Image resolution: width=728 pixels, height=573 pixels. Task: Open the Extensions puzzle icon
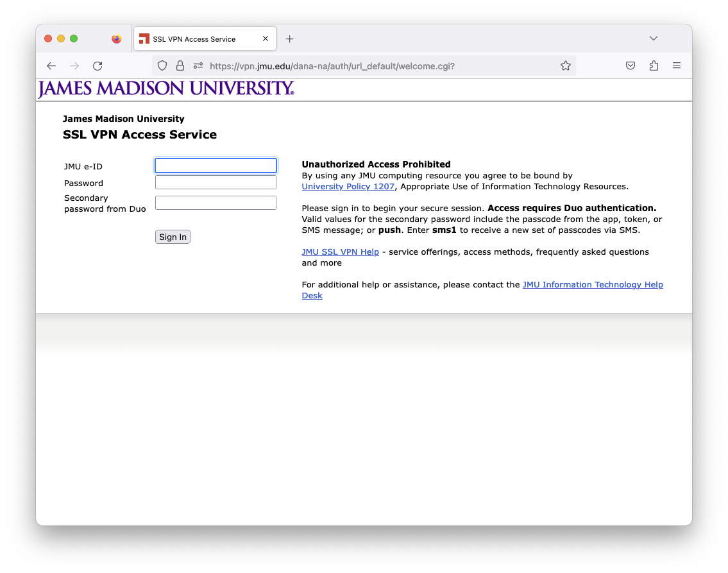coord(654,66)
